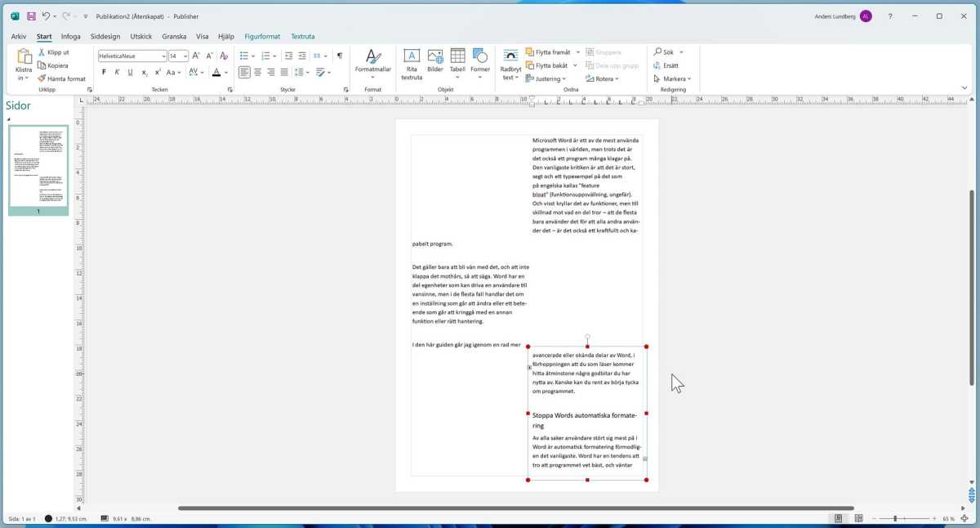Open Sök to search the publication
Viewport: 980px width, 528px height.
click(666, 51)
